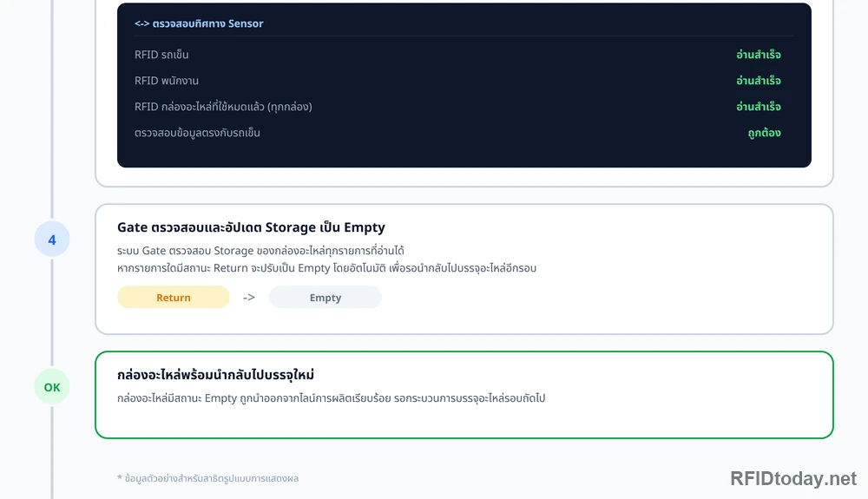Select the yellow Return status pill
868x499 pixels.
(174, 297)
